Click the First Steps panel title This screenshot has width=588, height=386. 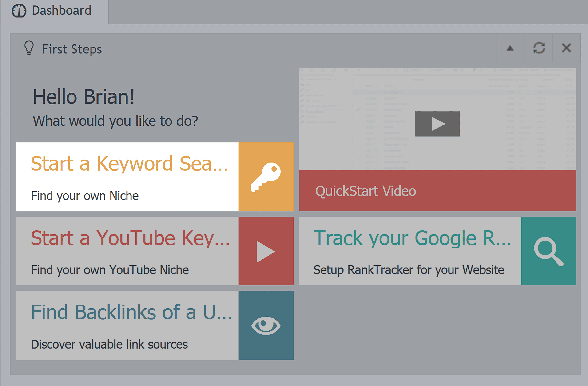(72, 49)
